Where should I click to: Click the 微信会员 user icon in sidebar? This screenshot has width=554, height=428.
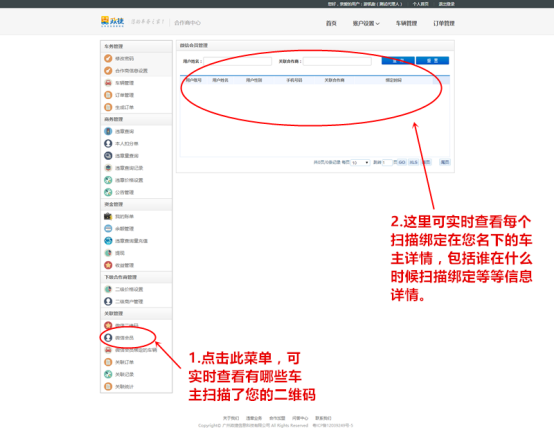coord(108,338)
